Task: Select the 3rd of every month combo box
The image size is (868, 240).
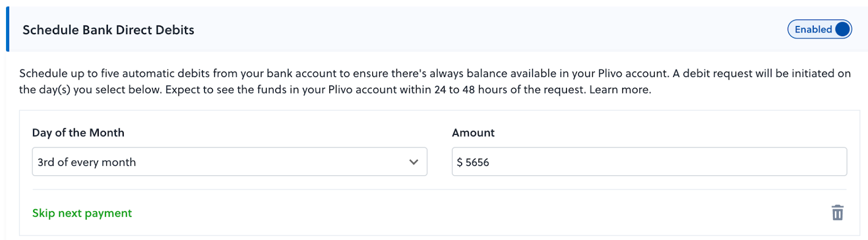Action: [x=229, y=161]
